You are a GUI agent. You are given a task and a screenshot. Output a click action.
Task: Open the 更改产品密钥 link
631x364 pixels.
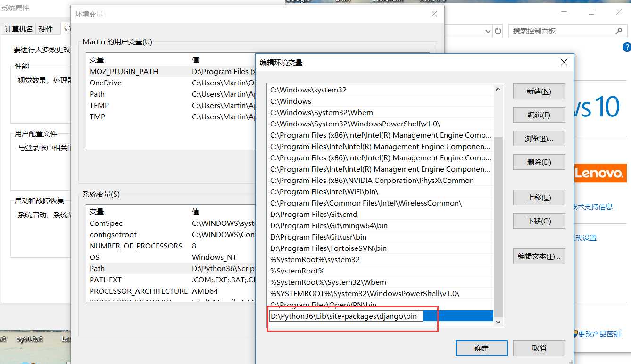[x=599, y=334]
